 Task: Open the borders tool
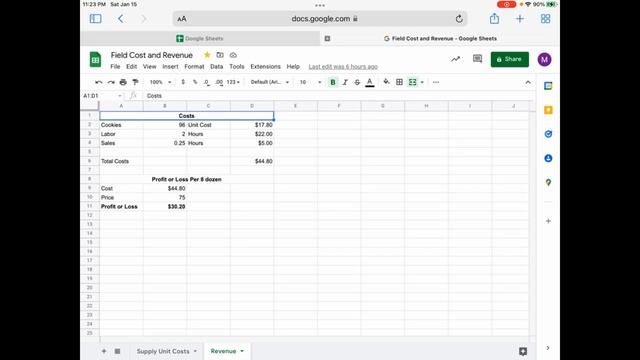(399, 82)
